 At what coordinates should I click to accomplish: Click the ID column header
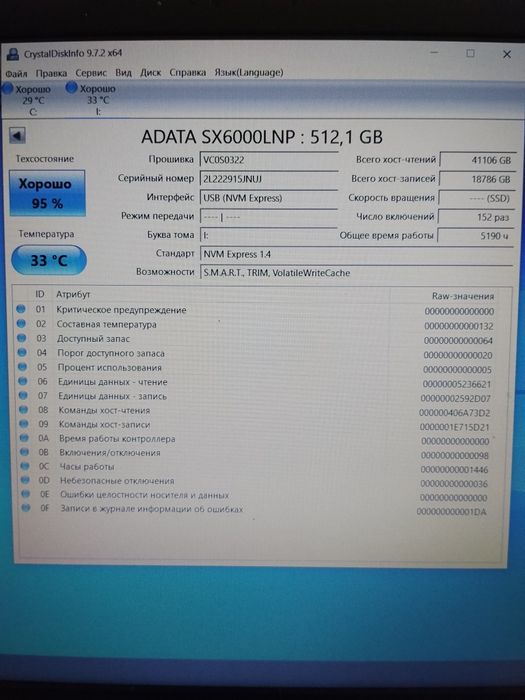point(40,294)
